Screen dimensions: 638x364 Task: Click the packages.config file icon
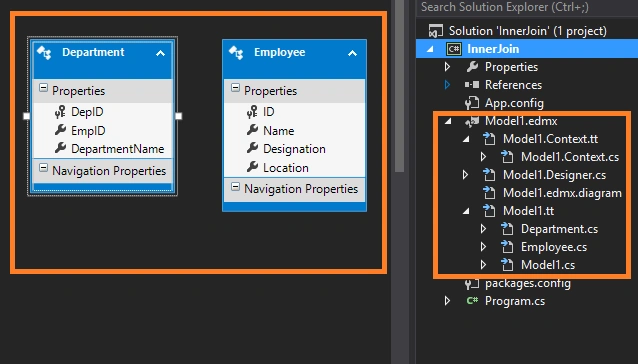472,283
